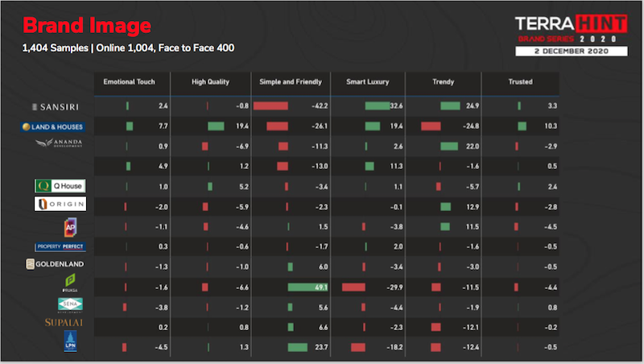The width and height of the screenshot is (644, 364).
Task: Select the blue LPN logo
Action: click(x=70, y=341)
